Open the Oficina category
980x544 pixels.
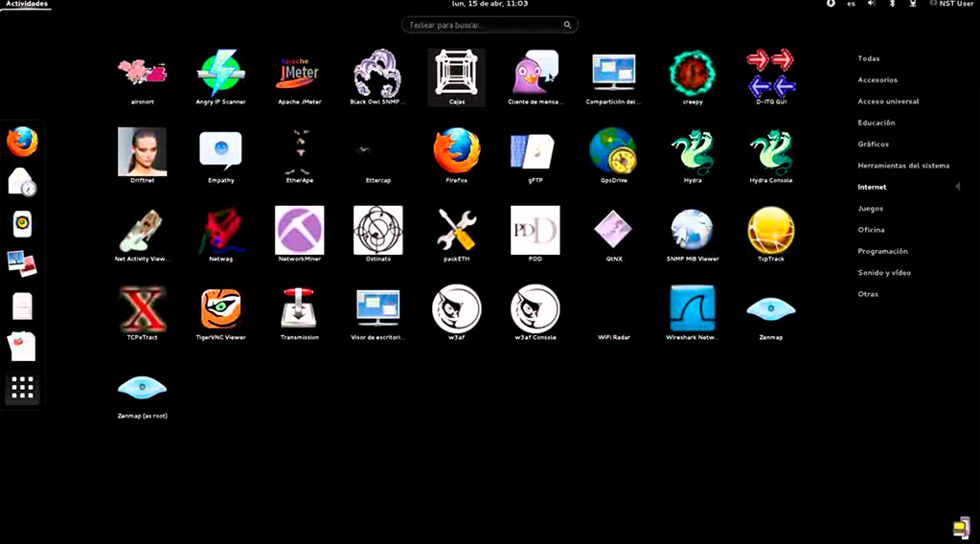point(871,230)
